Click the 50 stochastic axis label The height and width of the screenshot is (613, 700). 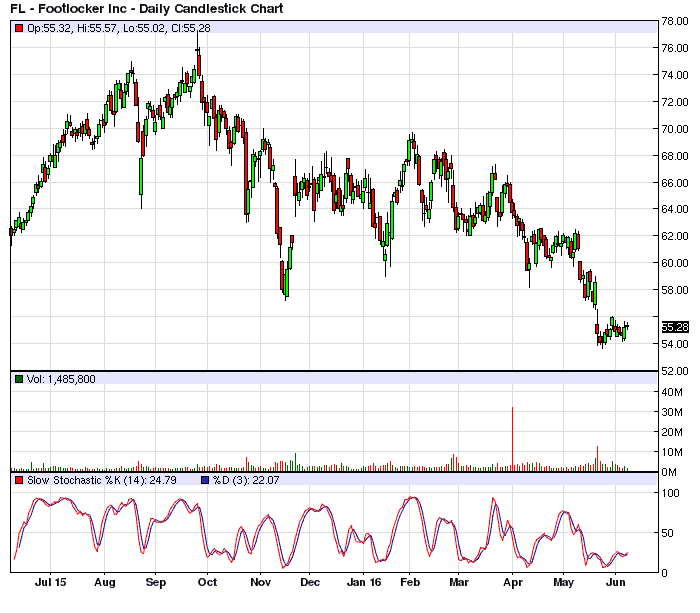(x=667, y=533)
